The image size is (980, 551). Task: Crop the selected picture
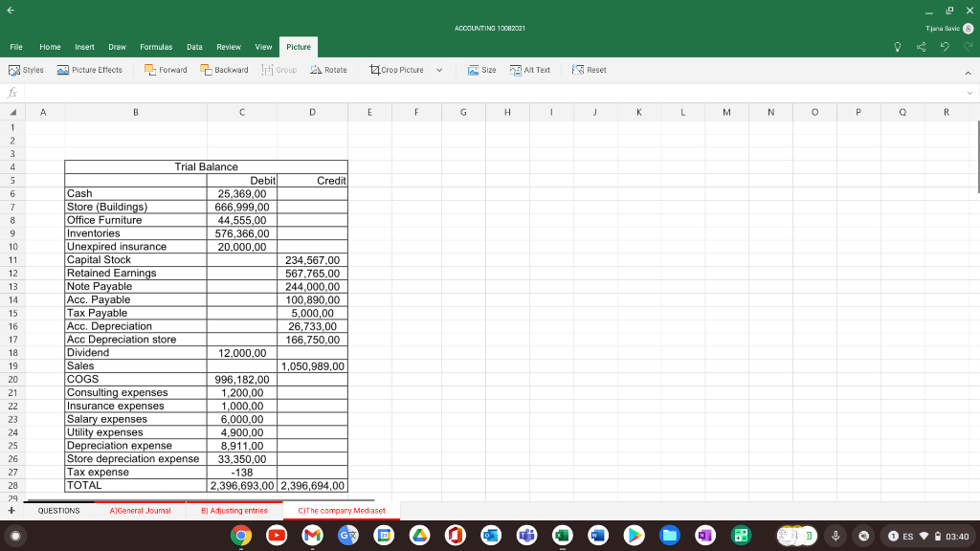click(398, 69)
